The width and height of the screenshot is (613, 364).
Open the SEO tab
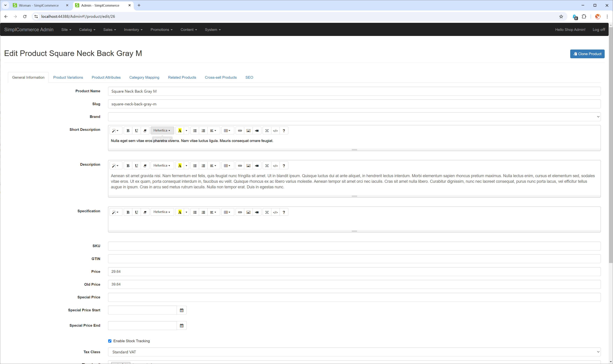click(x=249, y=77)
